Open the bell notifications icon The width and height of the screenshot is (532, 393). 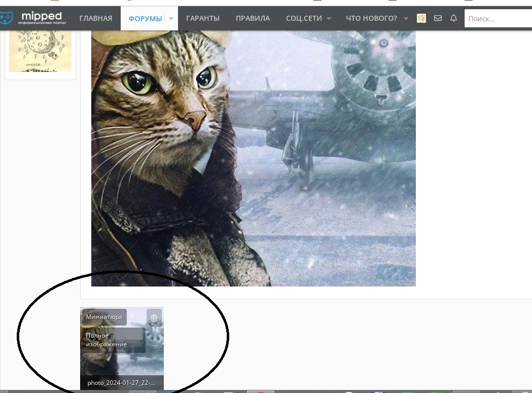coord(453,18)
